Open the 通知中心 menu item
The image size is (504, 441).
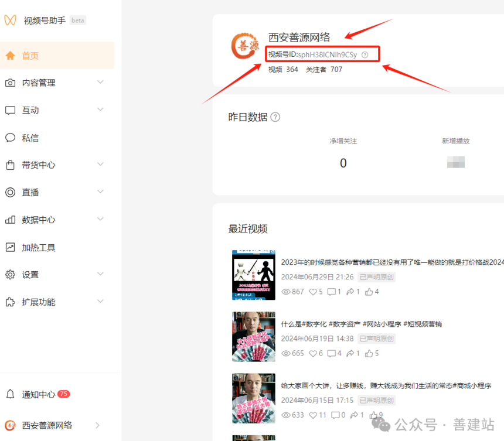pyautogui.click(x=57, y=394)
